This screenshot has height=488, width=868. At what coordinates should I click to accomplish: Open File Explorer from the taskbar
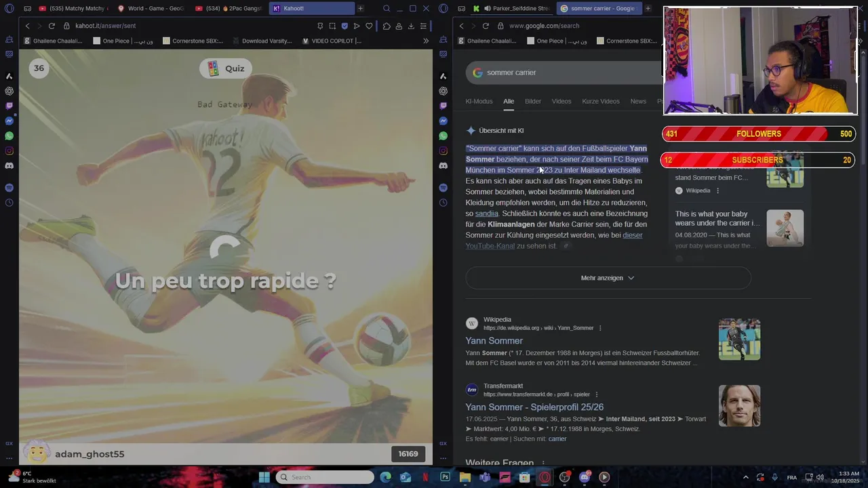tap(465, 477)
